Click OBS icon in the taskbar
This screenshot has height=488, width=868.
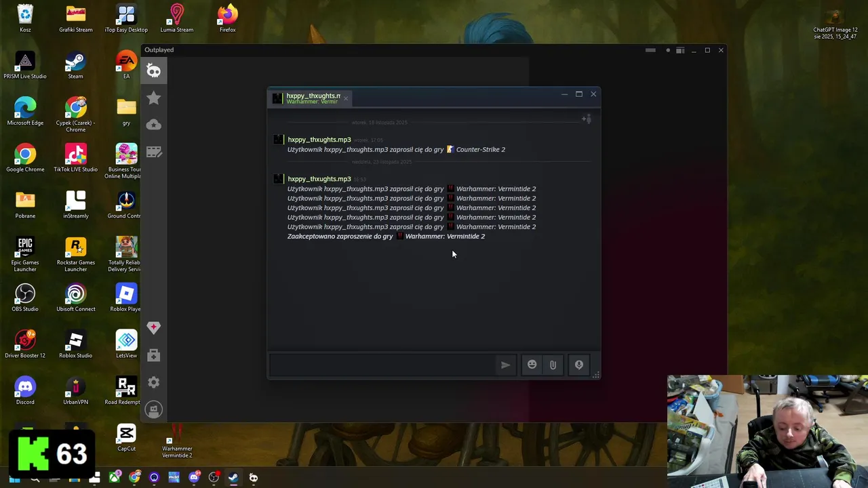[x=214, y=478]
